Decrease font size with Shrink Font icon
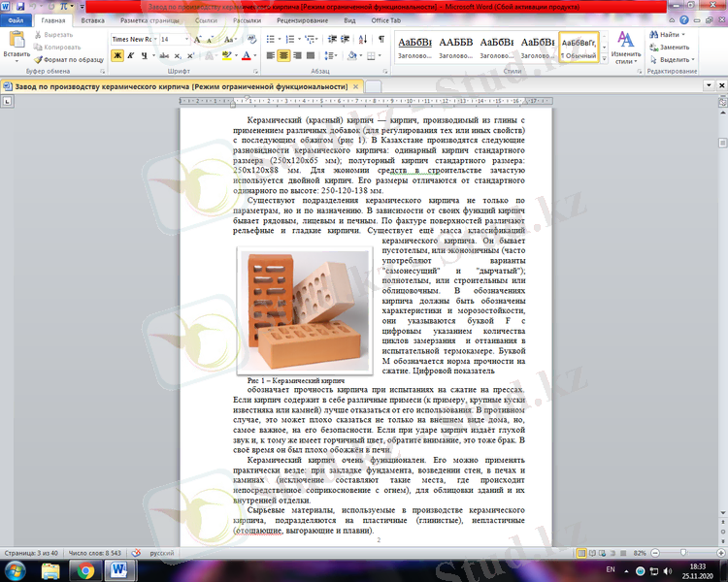The height and width of the screenshot is (582, 728). pos(210,40)
